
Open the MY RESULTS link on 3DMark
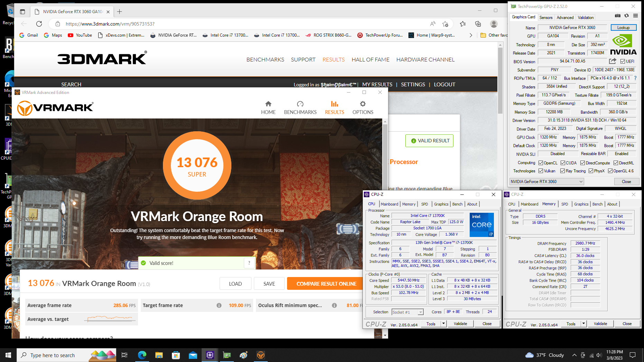pos(377,84)
